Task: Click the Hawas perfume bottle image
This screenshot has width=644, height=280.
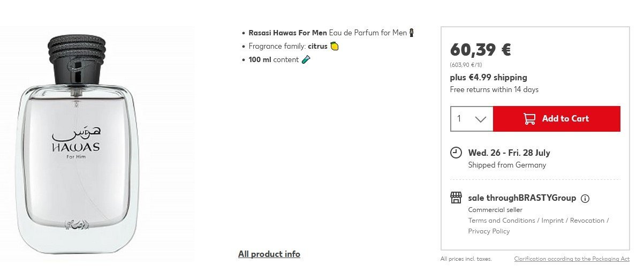Action: [76, 145]
